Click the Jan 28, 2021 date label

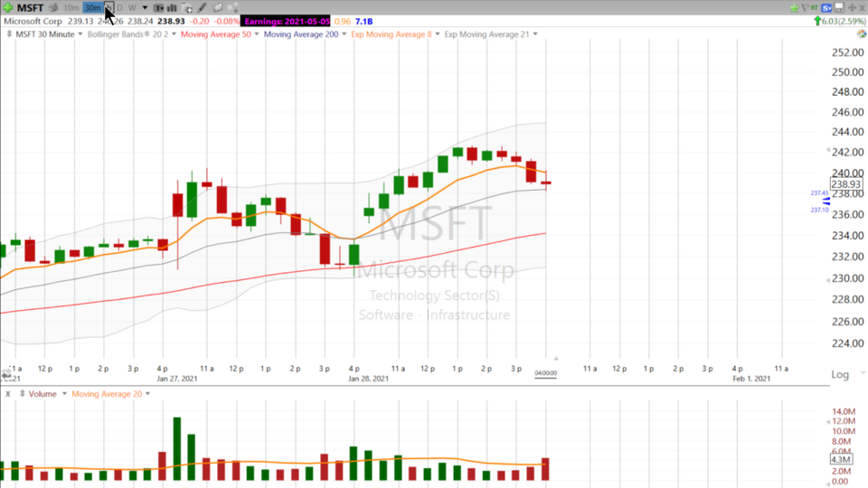click(x=368, y=379)
